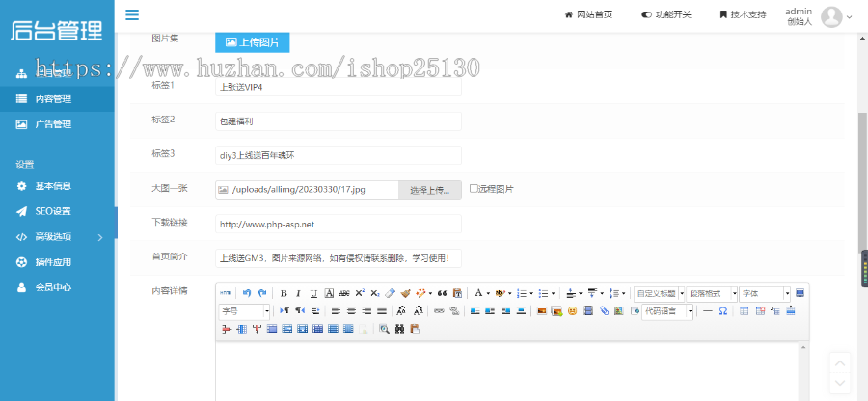Redo the edit in the editor toolbar
This screenshot has width=868, height=401.
pos(262,293)
